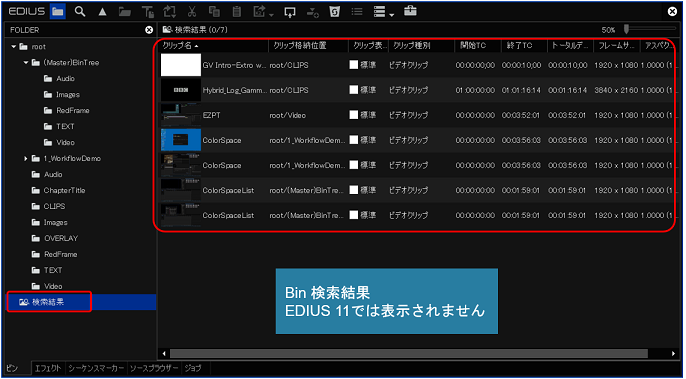Switch to the シーケンスマーカー tab
The image size is (686, 379).
(x=96, y=368)
